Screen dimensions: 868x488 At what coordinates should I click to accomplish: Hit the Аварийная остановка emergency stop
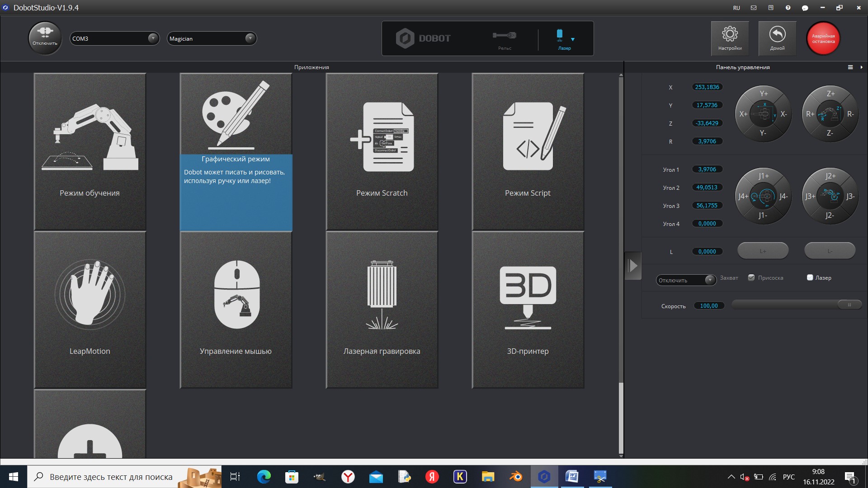tap(823, 38)
